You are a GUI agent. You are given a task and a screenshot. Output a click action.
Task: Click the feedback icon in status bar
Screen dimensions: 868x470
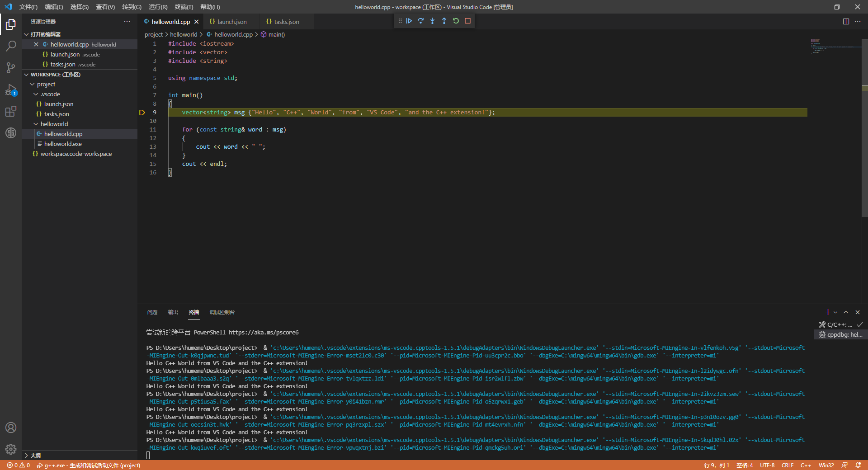pyautogui.click(x=844, y=465)
